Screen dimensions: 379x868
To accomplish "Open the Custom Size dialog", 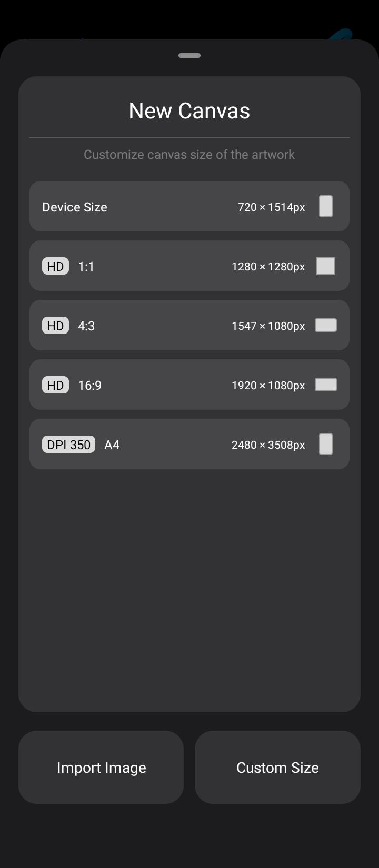I will 277,768.
